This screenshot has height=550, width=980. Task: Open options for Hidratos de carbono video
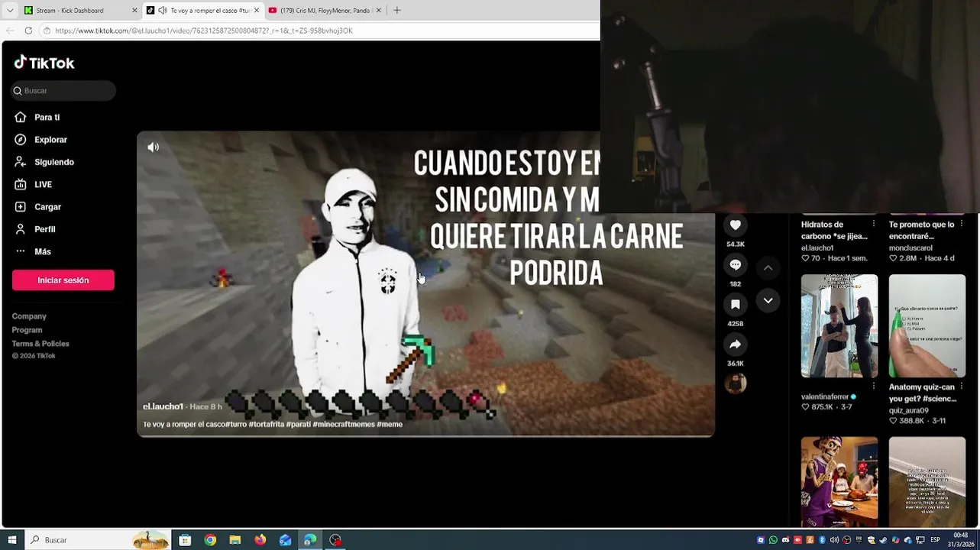[874, 225]
